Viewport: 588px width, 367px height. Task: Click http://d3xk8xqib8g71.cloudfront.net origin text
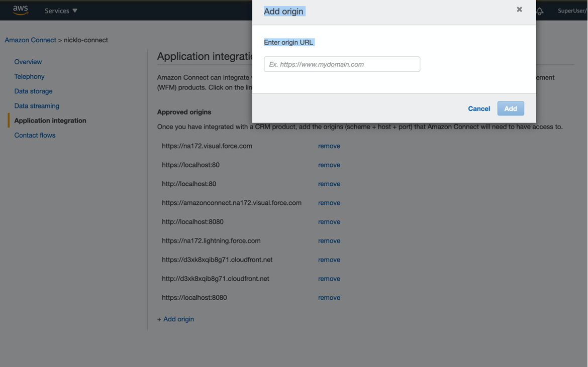(x=216, y=279)
